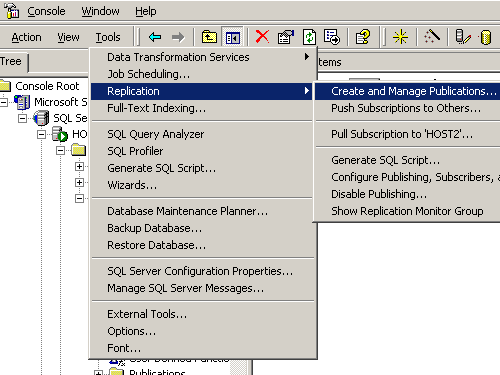The width and height of the screenshot is (500, 375).
Task: Click the back arrow toolbar icon
Action: coord(155,37)
